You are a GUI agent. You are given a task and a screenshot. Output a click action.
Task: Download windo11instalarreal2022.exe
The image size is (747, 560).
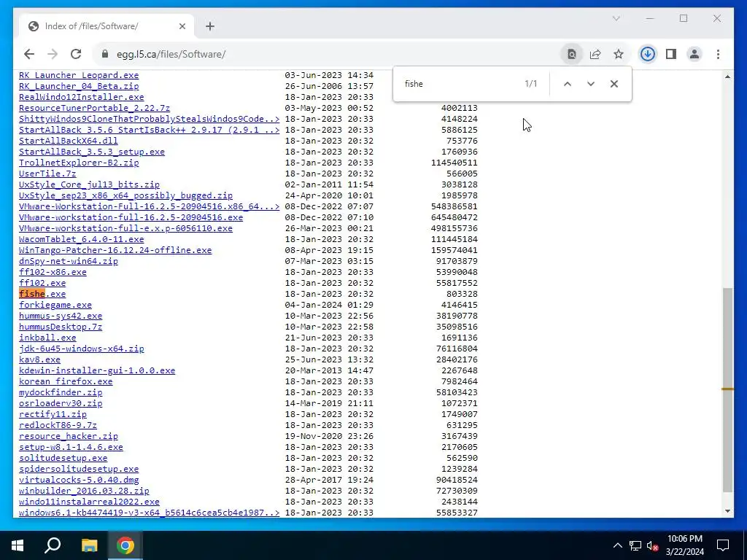[89, 502]
